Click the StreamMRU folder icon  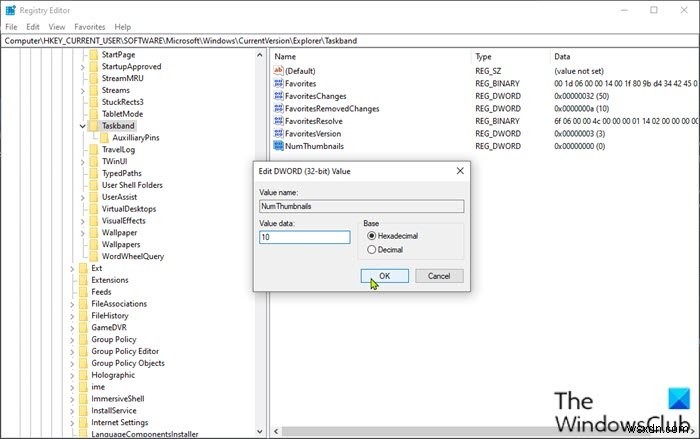(93, 78)
